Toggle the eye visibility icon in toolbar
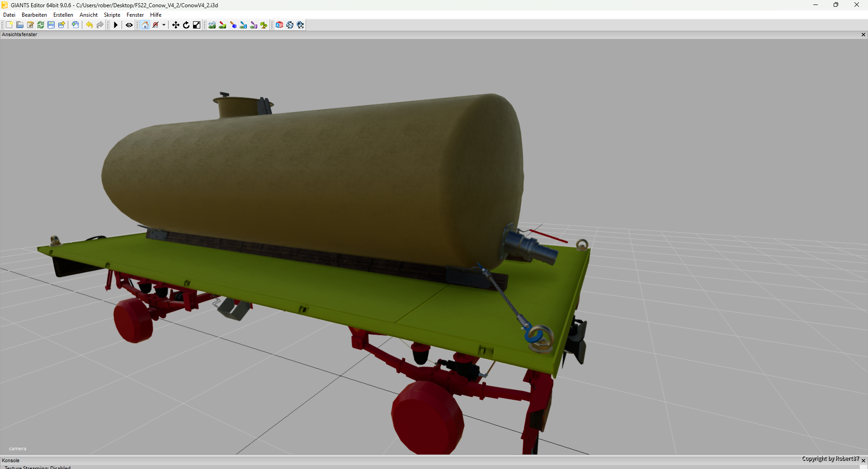 129,25
